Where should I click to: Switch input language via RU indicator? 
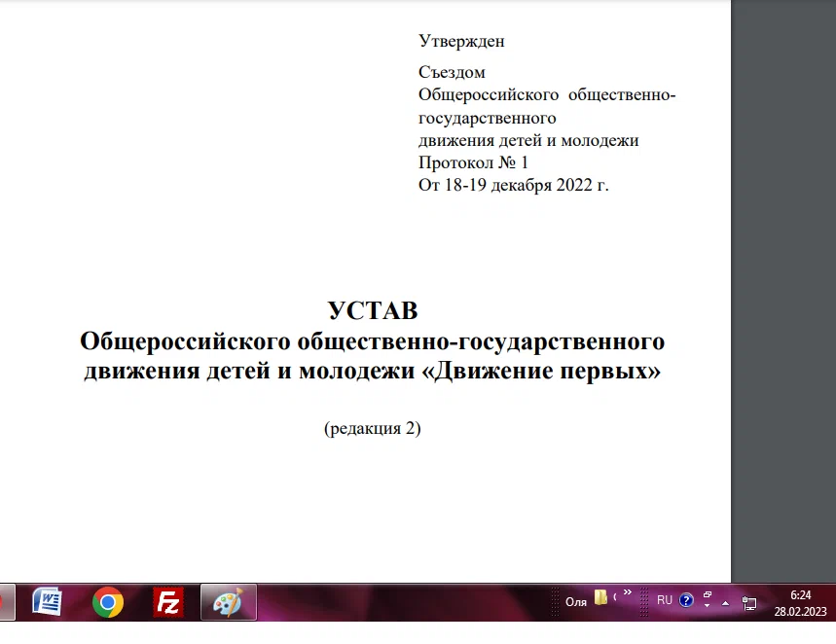coord(665,600)
